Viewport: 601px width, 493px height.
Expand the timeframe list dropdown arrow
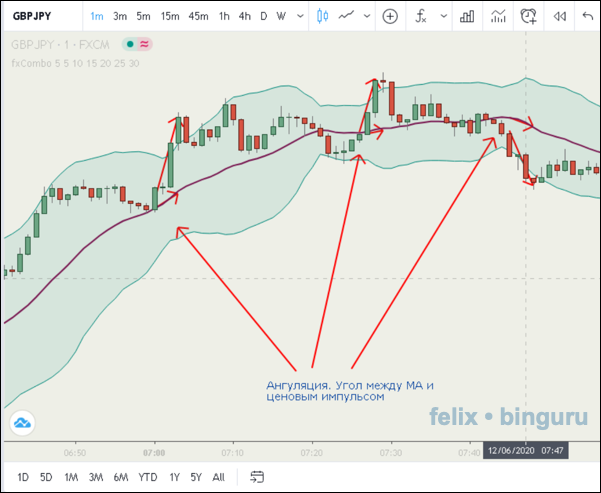coord(298,16)
